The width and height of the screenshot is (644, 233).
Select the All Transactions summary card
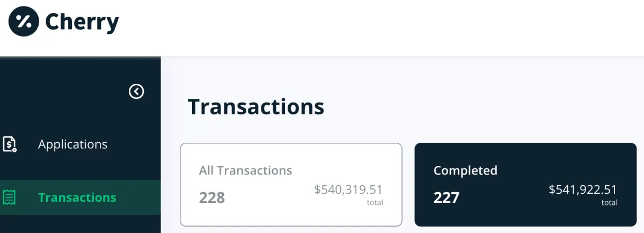[x=291, y=185]
